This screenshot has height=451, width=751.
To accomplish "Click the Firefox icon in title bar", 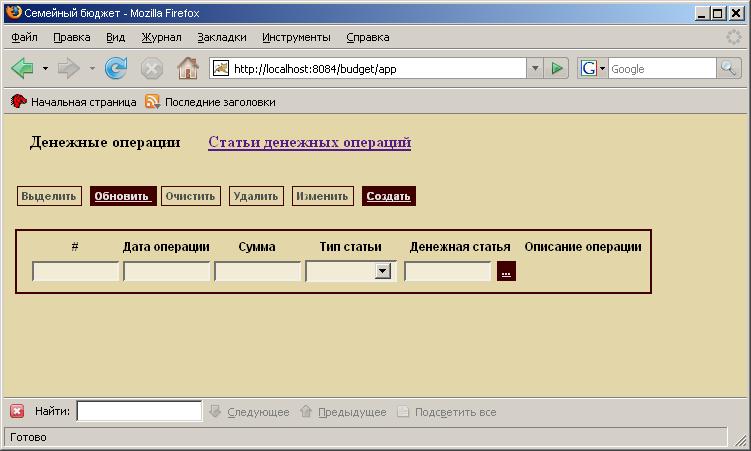I will [13, 12].
